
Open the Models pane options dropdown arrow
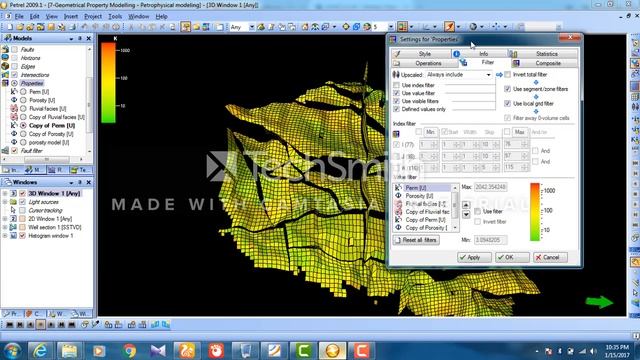[x=71, y=38]
